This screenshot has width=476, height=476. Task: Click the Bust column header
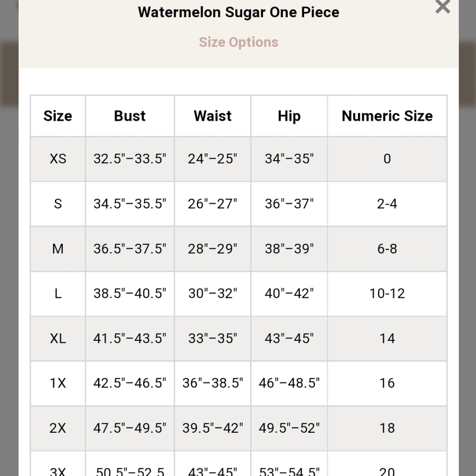[x=130, y=116]
